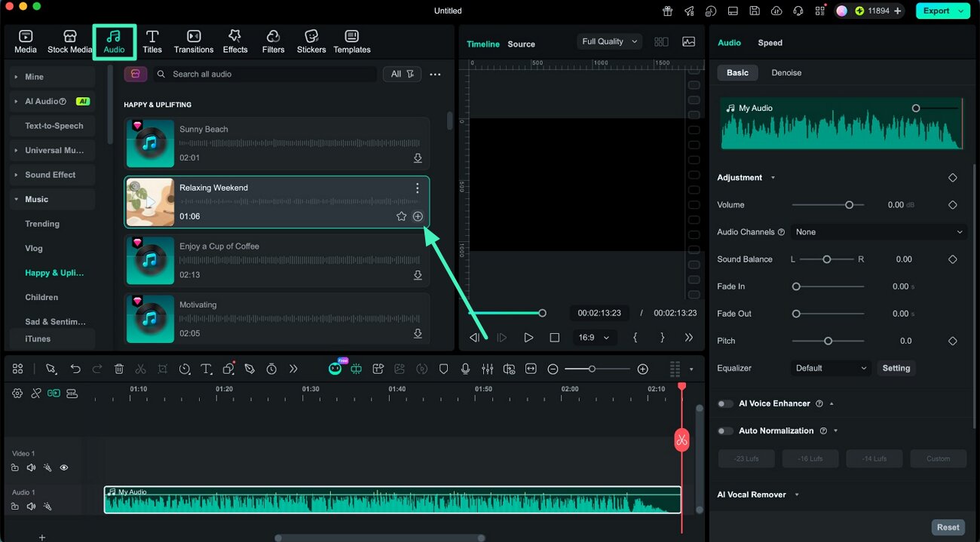The height and width of the screenshot is (542, 980).
Task: Download the Motivating track
Action: click(x=418, y=333)
